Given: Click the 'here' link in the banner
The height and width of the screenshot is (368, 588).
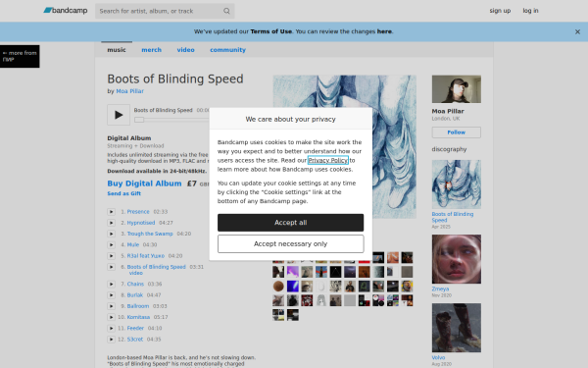Looking at the screenshot, I should click(384, 31).
